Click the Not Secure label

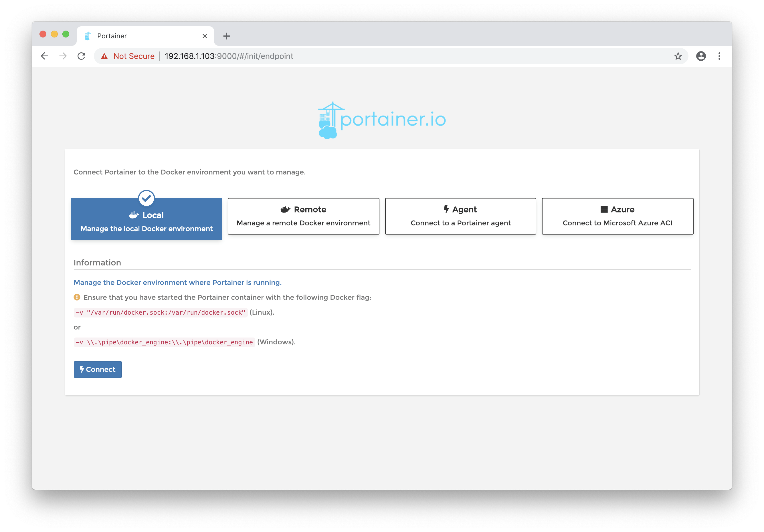134,56
